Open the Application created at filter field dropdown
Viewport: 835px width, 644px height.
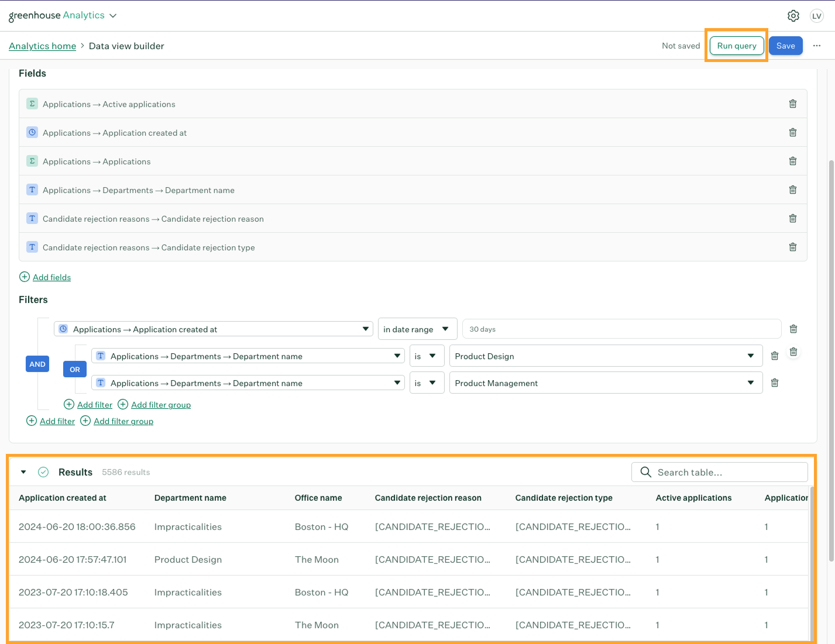[214, 329]
